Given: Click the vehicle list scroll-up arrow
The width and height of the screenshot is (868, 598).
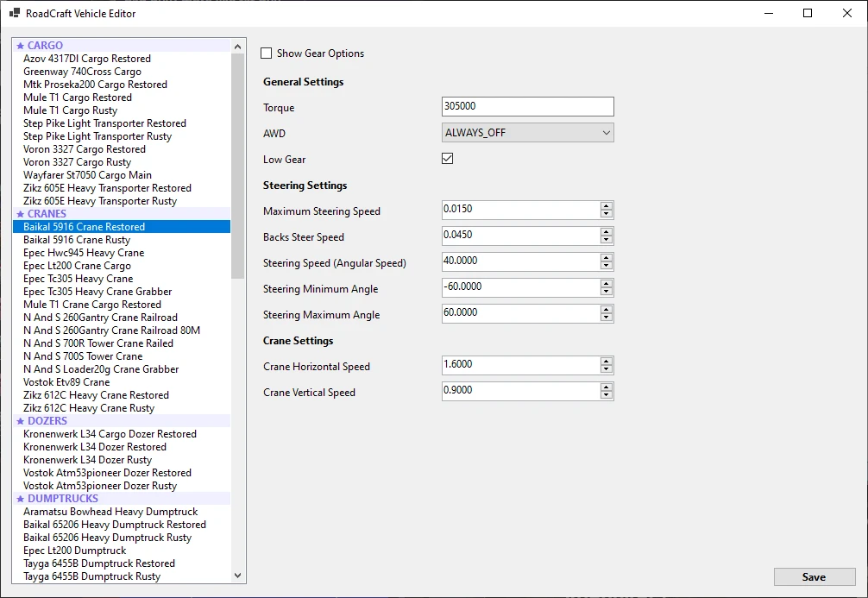Looking at the screenshot, I should 238,47.
